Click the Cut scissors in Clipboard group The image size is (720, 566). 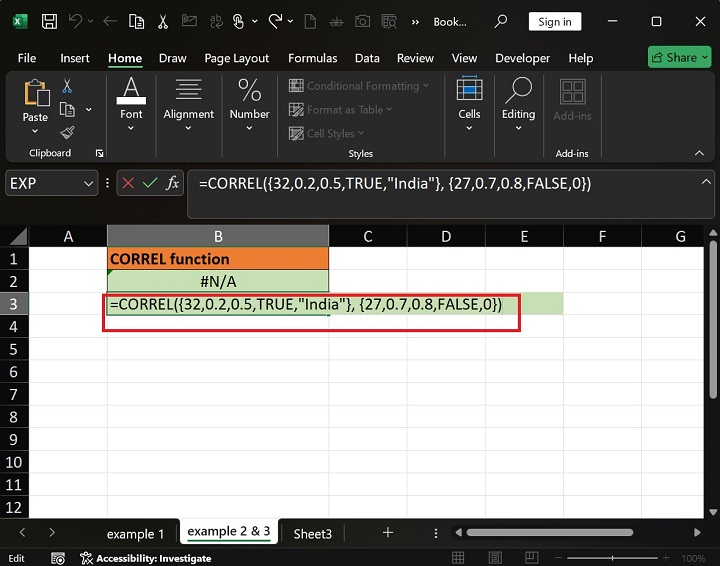click(x=67, y=86)
